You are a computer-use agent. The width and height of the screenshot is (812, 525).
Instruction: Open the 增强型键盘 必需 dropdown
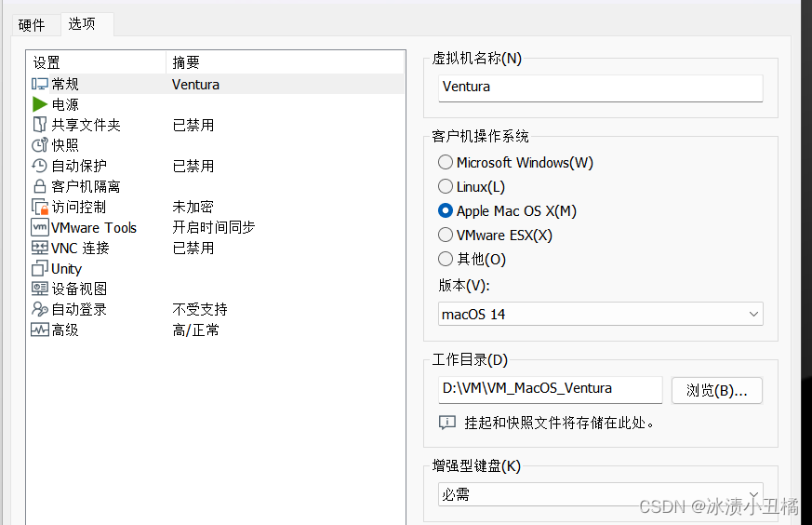601,494
